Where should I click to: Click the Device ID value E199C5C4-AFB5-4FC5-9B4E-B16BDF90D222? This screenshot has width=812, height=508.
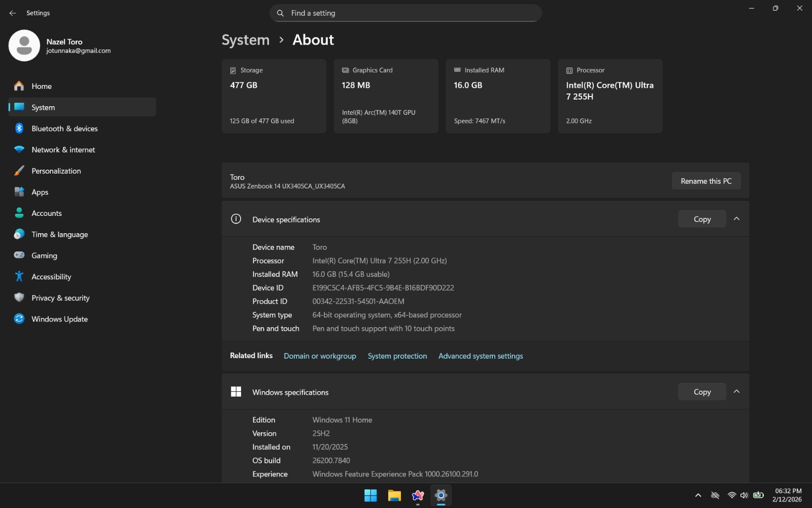pos(383,288)
